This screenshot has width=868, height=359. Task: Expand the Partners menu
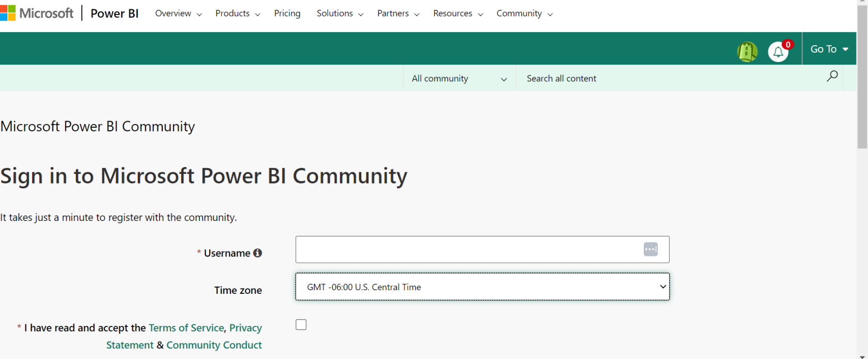[398, 13]
